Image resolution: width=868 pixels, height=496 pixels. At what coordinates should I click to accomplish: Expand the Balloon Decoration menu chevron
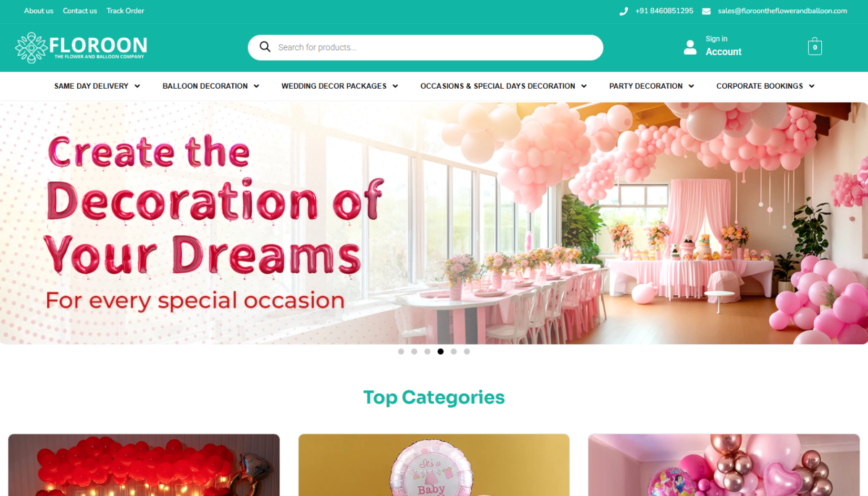pyautogui.click(x=256, y=86)
